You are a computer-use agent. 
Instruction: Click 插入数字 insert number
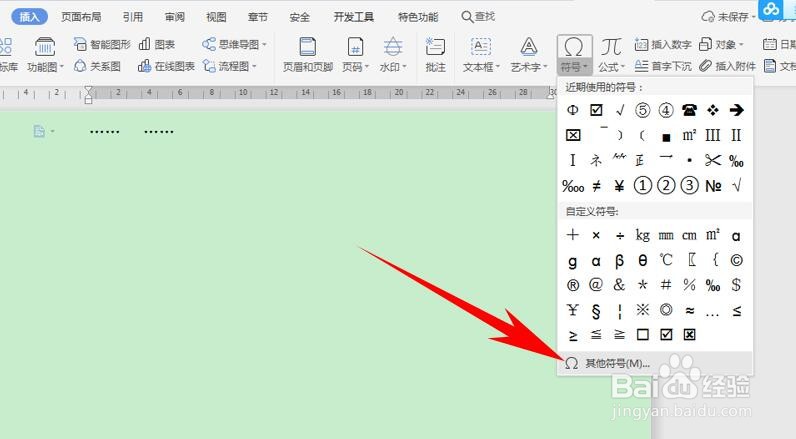tap(663, 45)
